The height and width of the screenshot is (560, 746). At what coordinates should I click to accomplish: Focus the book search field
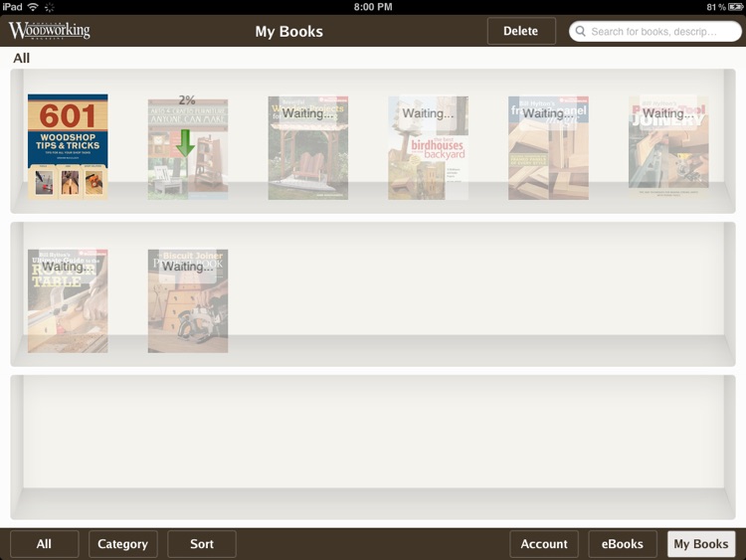(x=655, y=32)
